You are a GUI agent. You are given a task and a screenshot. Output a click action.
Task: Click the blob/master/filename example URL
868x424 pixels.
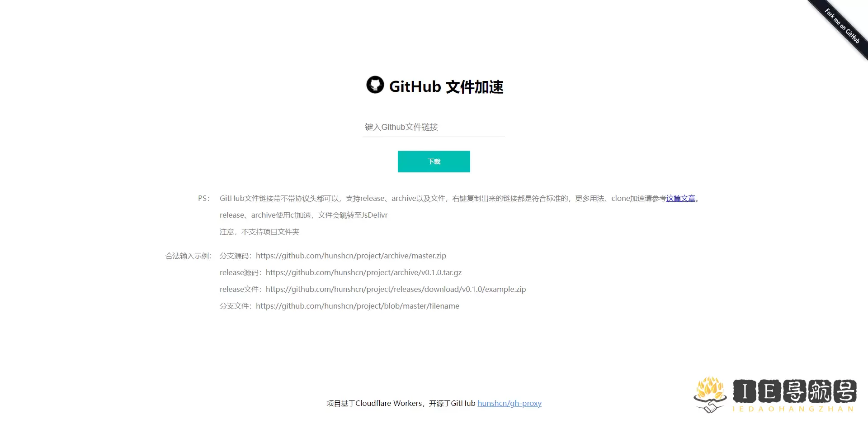point(358,306)
